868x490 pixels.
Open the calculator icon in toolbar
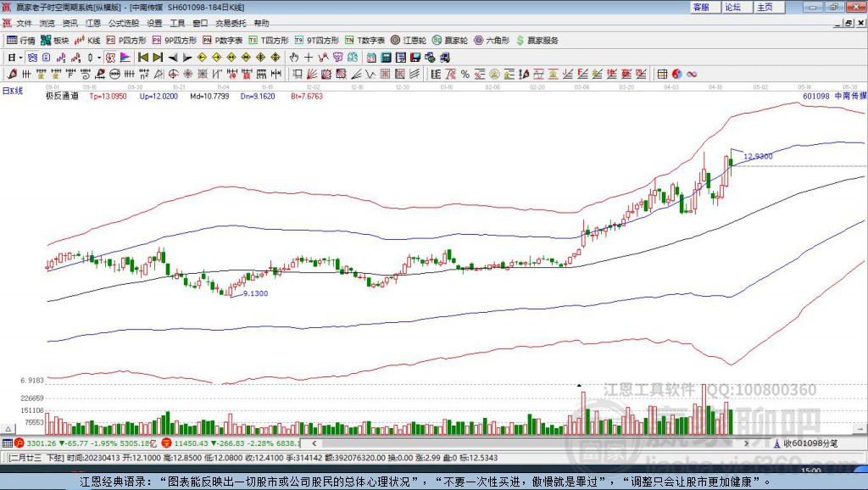[x=386, y=58]
